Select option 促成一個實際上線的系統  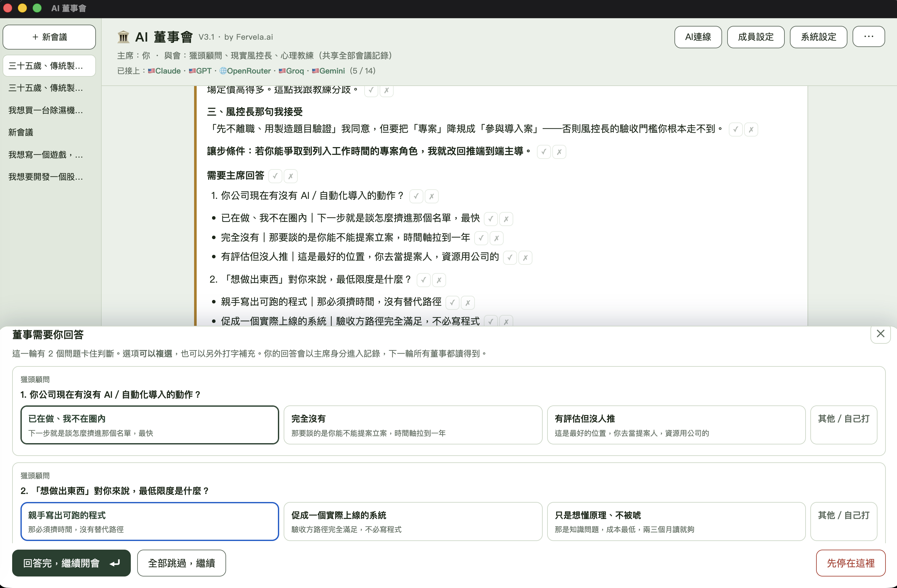(x=413, y=521)
